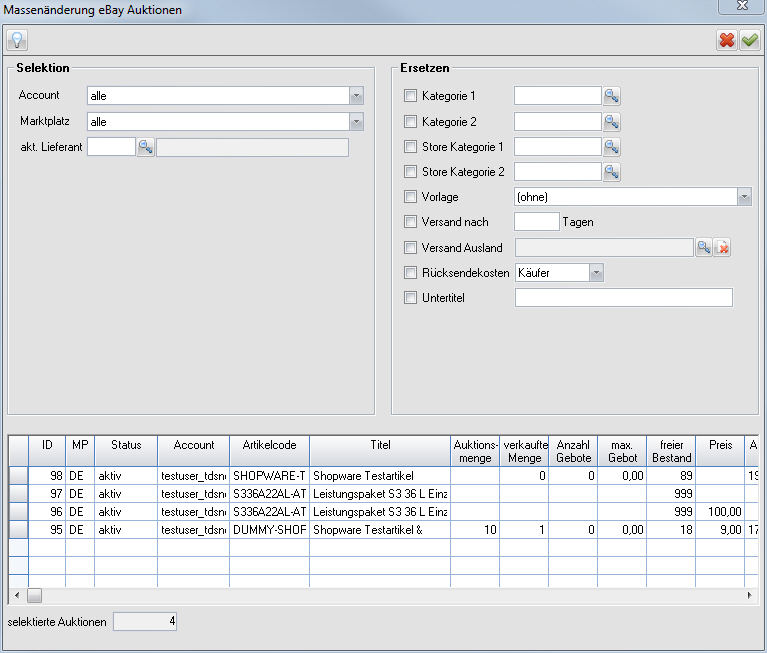The height and width of the screenshot is (653, 767).
Task: Toggle the Rücksendekosten checkbox
Action: click(x=410, y=272)
